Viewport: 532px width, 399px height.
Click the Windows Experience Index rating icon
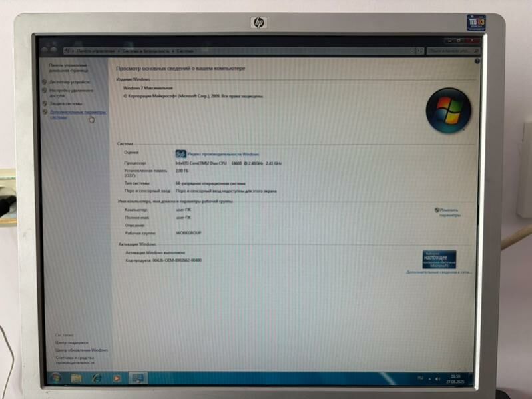click(x=181, y=154)
